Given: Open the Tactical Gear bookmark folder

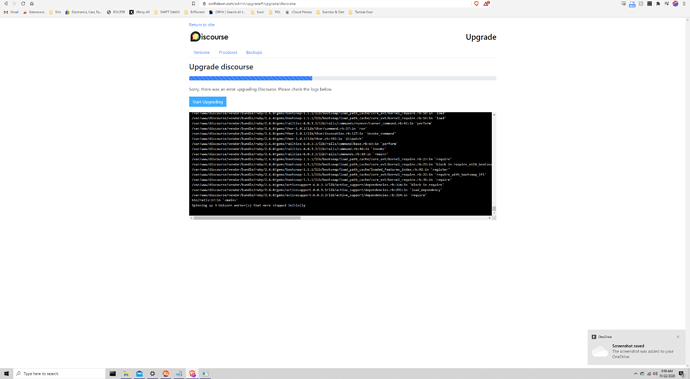Looking at the screenshot, I should coord(361,12).
